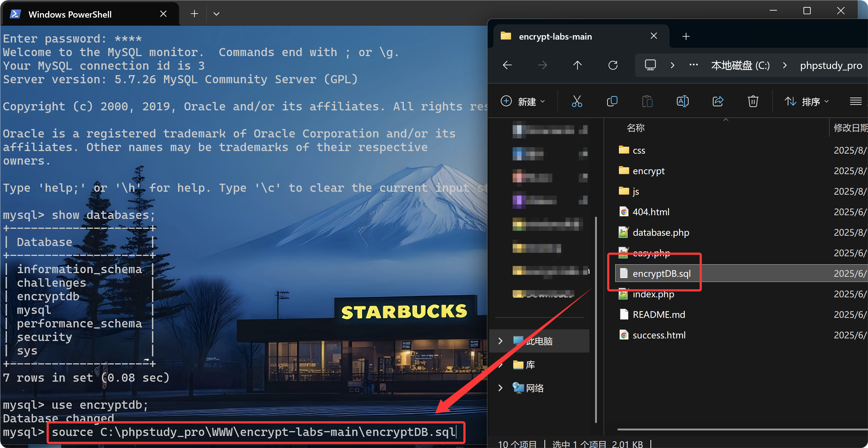Click the Share icon in toolbar
The image size is (868, 448).
click(718, 101)
